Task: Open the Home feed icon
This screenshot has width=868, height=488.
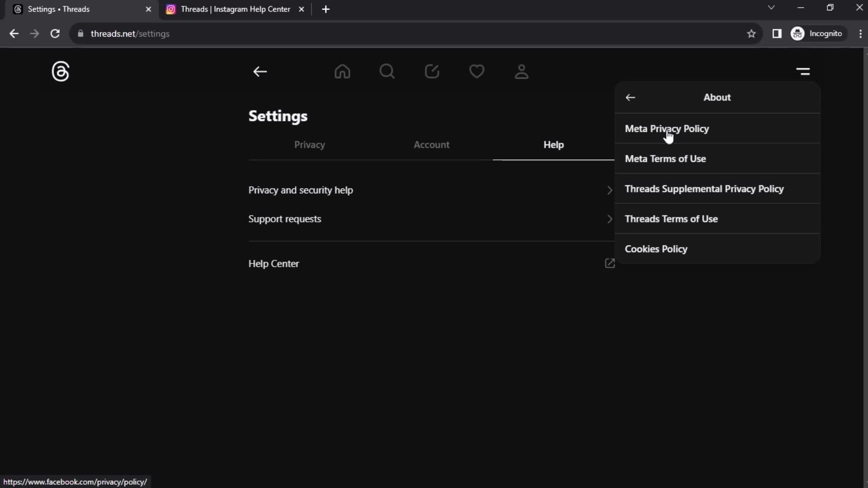Action: pyautogui.click(x=342, y=71)
